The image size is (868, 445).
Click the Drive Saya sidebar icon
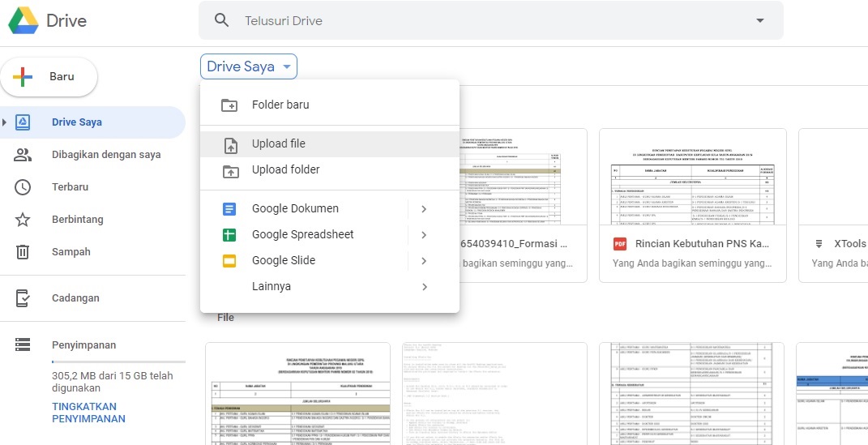click(22, 122)
